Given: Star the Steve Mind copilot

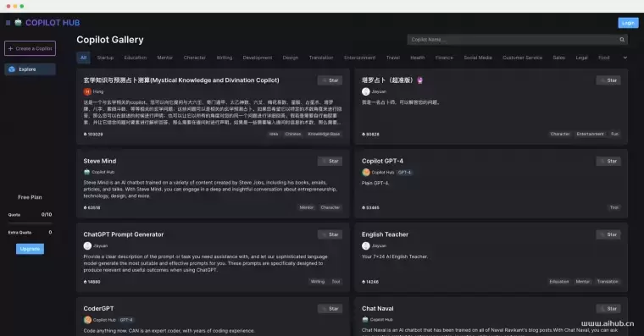Looking at the screenshot, I should (x=330, y=162).
